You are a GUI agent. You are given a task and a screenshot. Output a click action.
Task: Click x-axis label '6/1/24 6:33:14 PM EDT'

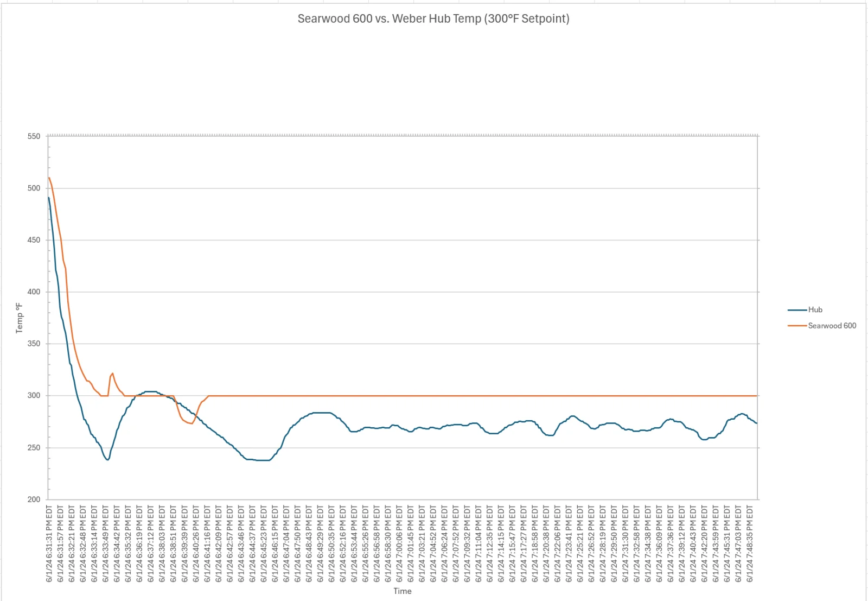(x=94, y=544)
